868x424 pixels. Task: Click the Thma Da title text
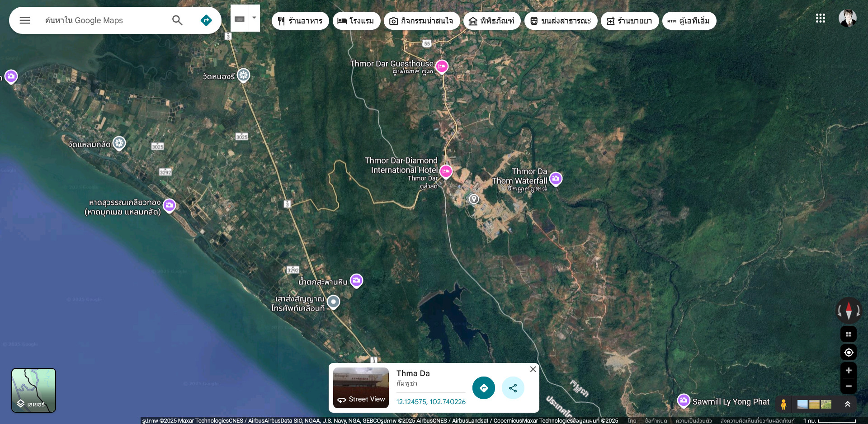coord(413,373)
